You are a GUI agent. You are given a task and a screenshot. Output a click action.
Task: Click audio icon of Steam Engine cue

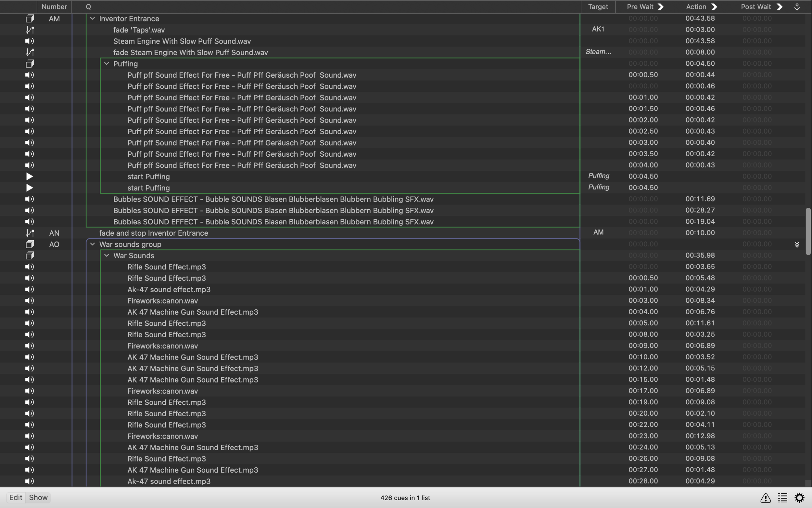[x=30, y=41]
